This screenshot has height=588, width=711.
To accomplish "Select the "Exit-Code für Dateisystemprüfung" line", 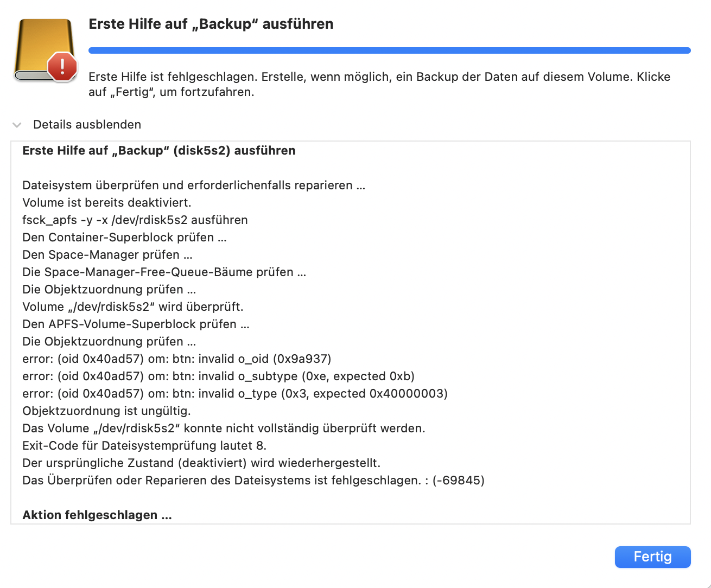I will point(144,446).
